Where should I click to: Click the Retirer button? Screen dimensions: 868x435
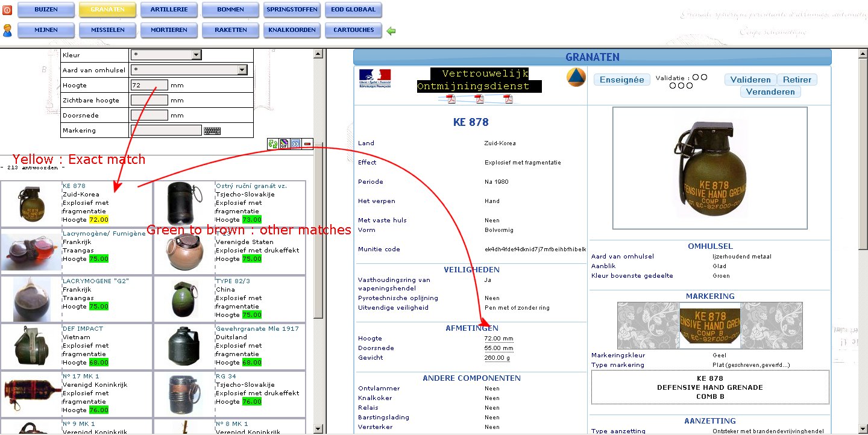click(x=797, y=80)
